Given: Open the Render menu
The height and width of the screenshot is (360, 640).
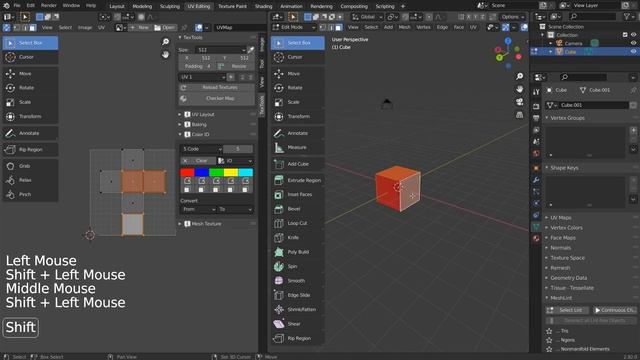Looking at the screenshot, I should pos(48,6).
